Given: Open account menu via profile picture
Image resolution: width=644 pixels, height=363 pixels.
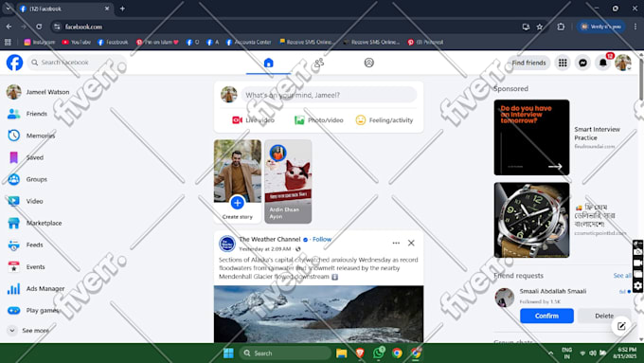Looking at the screenshot, I should tap(622, 63).
